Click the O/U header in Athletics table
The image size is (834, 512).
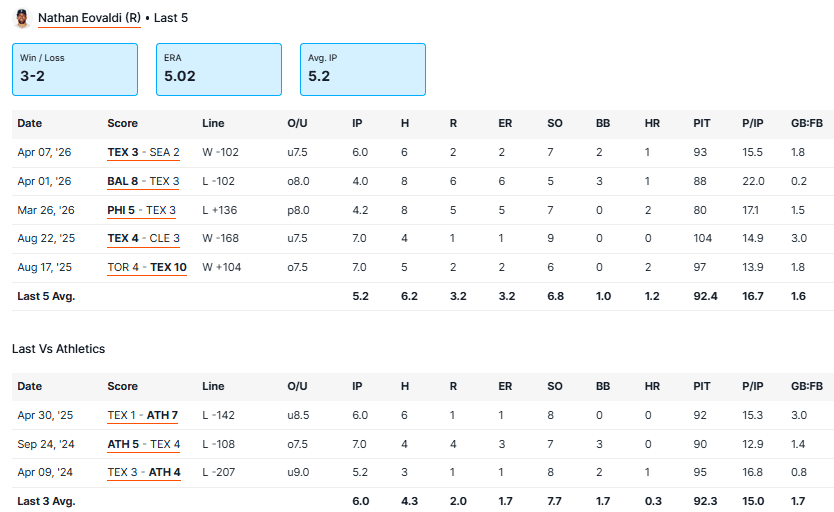[298, 386]
